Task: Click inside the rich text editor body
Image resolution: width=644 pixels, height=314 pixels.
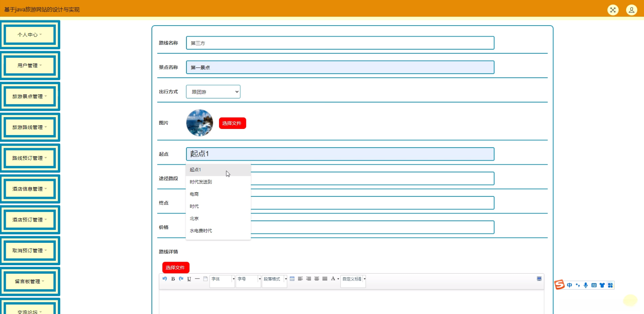Action: pos(351,302)
